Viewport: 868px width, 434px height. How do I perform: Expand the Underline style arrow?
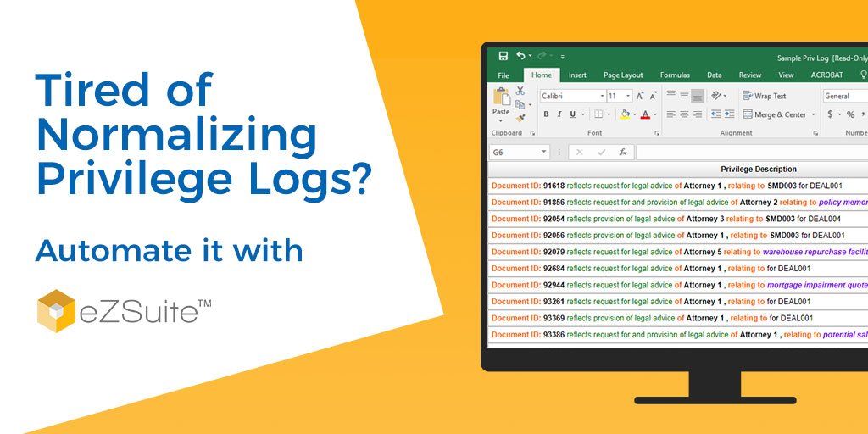pyautogui.click(x=582, y=114)
